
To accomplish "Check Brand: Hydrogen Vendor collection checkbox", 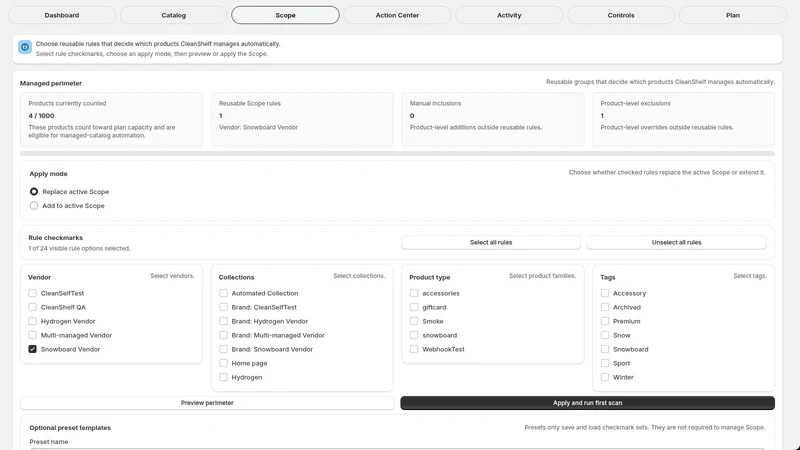I will click(223, 321).
